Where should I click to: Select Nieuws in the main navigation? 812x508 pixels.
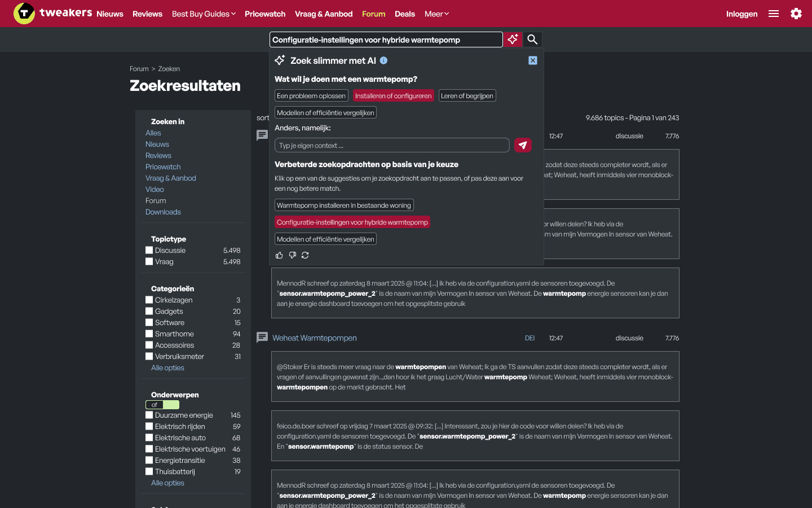(x=110, y=14)
